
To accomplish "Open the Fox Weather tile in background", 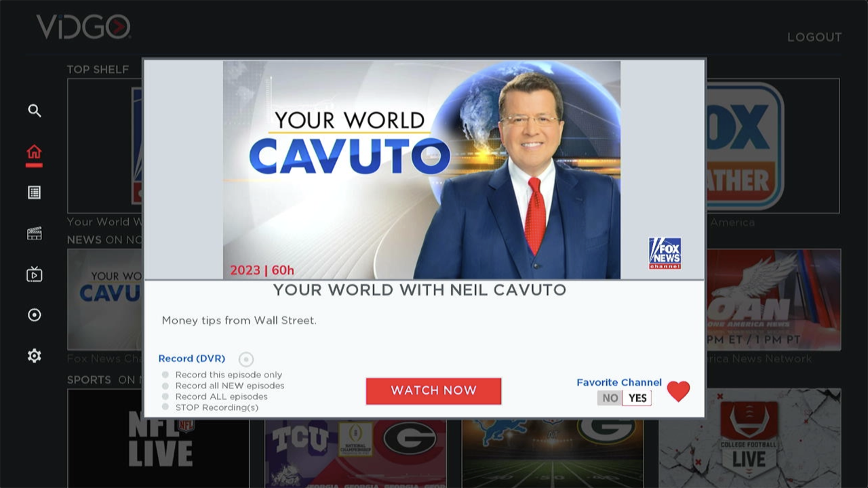I will (773, 146).
